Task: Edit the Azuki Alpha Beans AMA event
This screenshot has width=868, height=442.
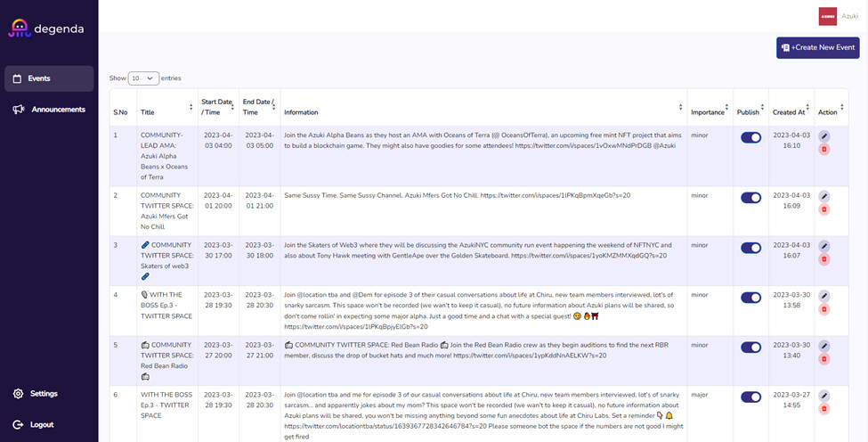Action: [824, 136]
